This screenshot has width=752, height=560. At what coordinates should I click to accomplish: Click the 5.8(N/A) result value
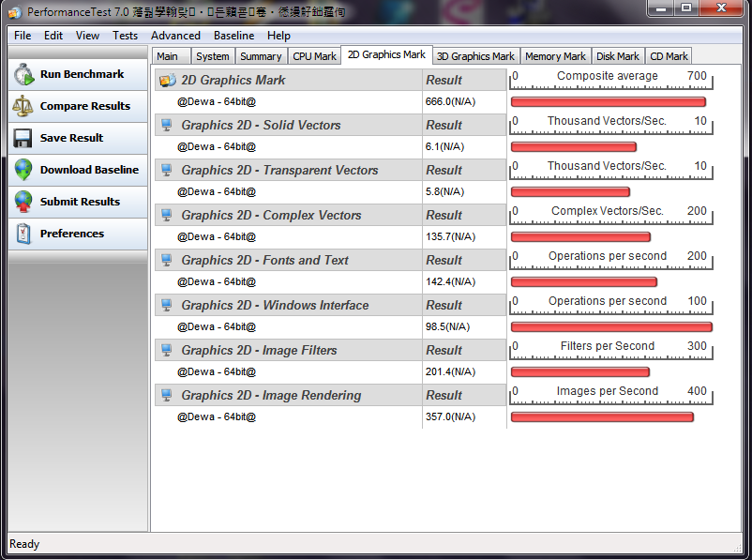click(x=444, y=192)
